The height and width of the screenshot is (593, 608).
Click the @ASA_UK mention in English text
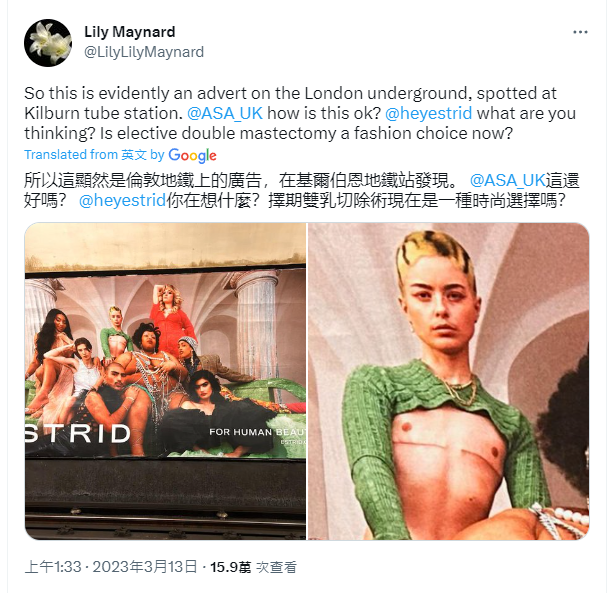point(225,113)
